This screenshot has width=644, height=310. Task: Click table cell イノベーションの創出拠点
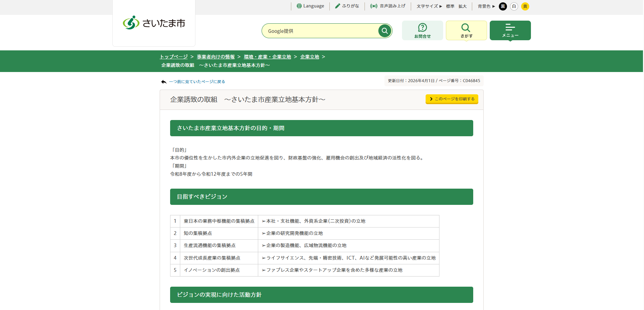219,270
